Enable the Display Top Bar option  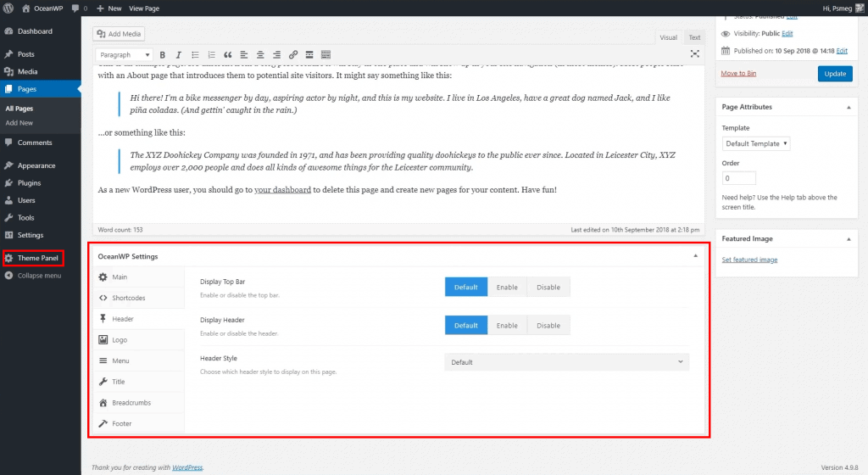tap(507, 287)
